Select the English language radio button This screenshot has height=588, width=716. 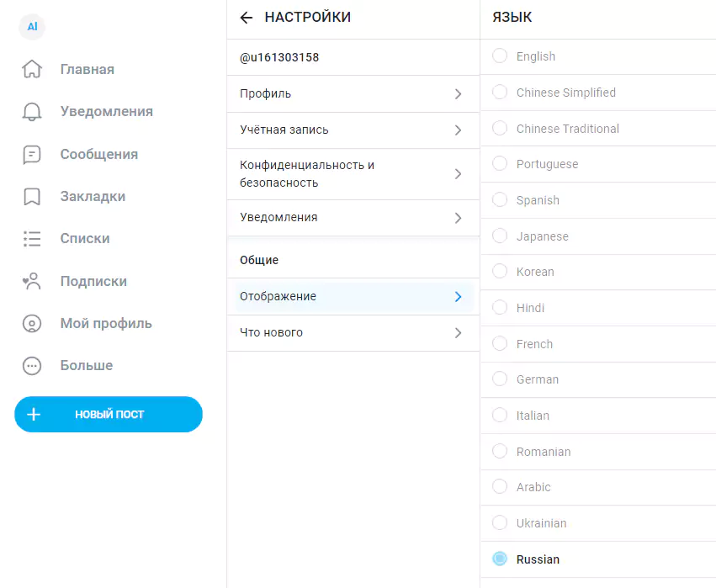500,56
